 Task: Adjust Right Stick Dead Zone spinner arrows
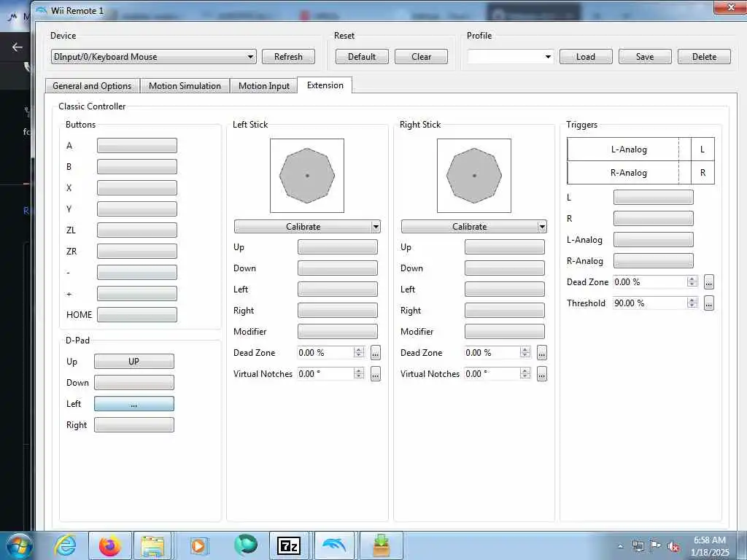click(525, 352)
